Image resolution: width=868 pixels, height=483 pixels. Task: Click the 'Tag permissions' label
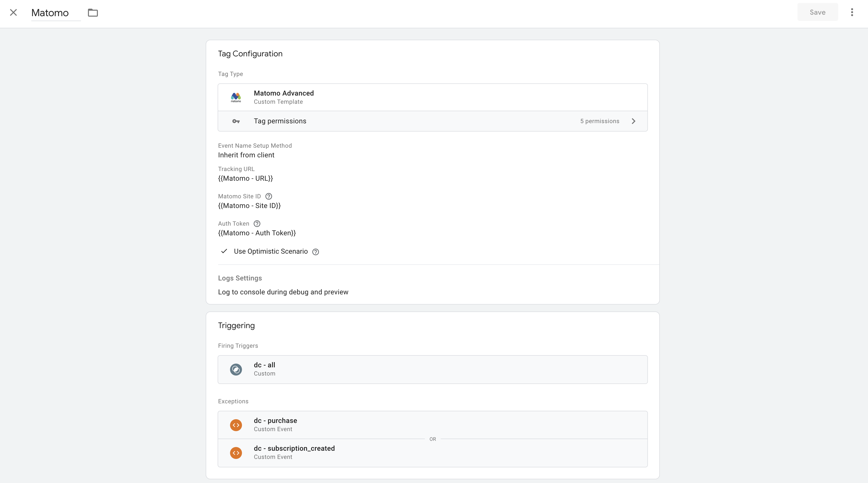[280, 121]
